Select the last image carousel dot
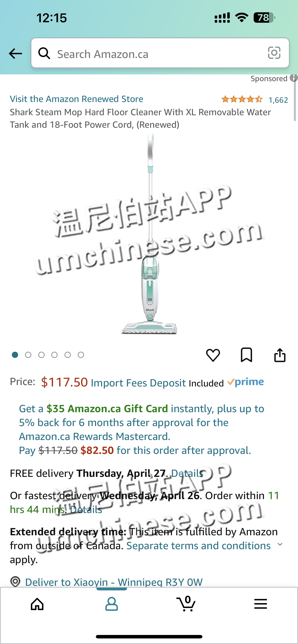The height and width of the screenshot is (644, 298). pyautogui.click(x=81, y=355)
